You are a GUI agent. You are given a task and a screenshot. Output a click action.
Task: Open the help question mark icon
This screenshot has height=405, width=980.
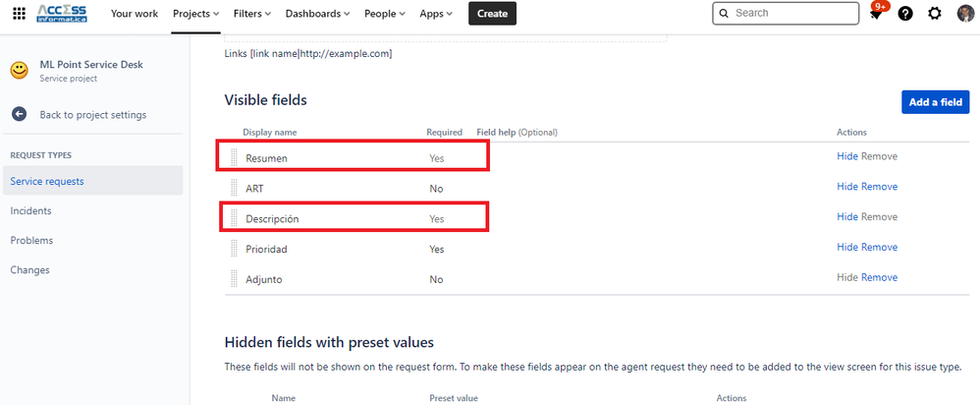click(905, 13)
